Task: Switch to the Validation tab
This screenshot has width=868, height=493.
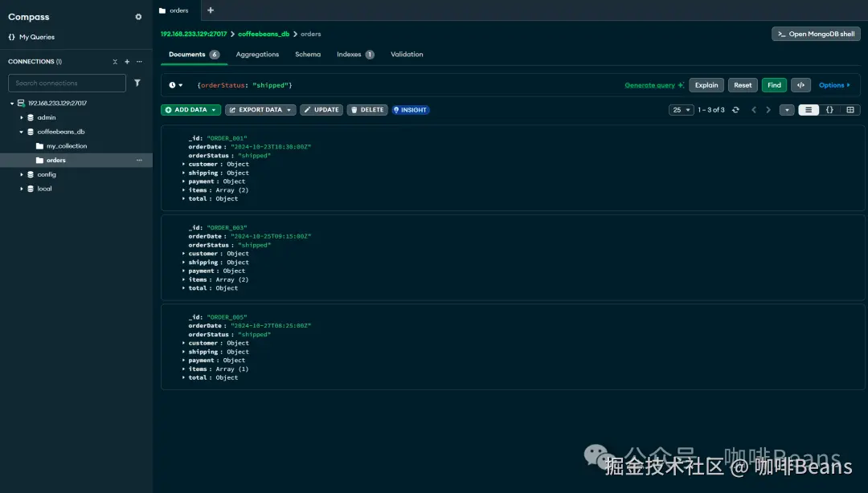Action: pos(407,55)
